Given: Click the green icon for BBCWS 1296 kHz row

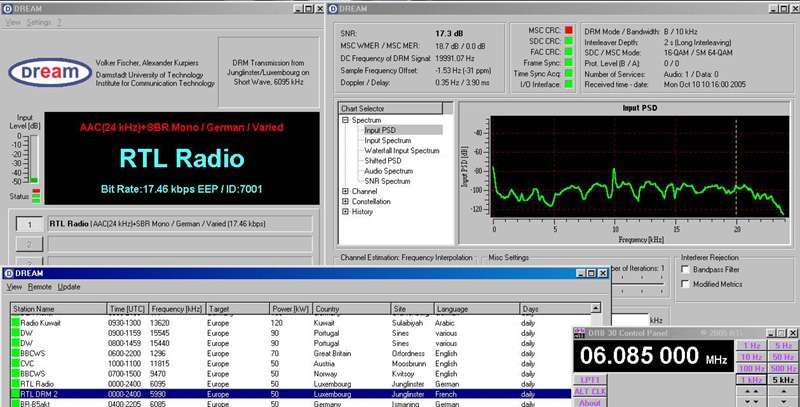Looking at the screenshot, I should 15,353.
